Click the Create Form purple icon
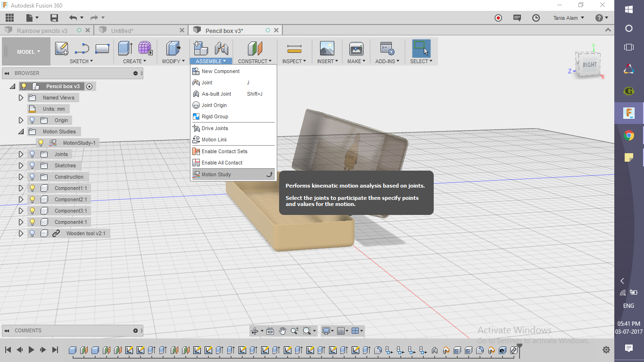This screenshot has height=362, width=644. (x=145, y=49)
